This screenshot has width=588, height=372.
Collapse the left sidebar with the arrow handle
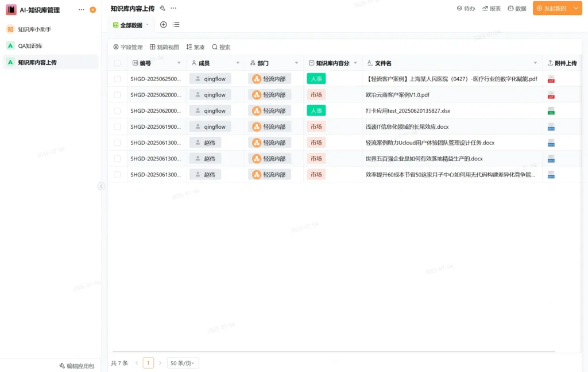tap(101, 186)
